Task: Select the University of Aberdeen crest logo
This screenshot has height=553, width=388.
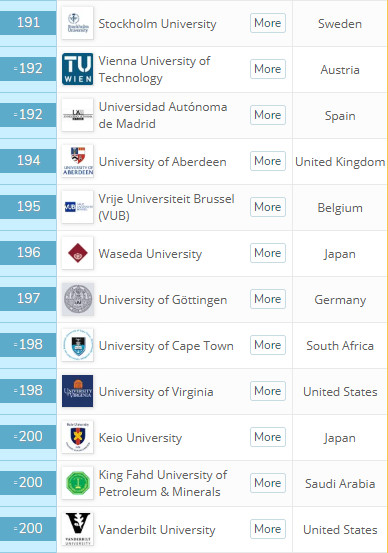Action: 78,161
